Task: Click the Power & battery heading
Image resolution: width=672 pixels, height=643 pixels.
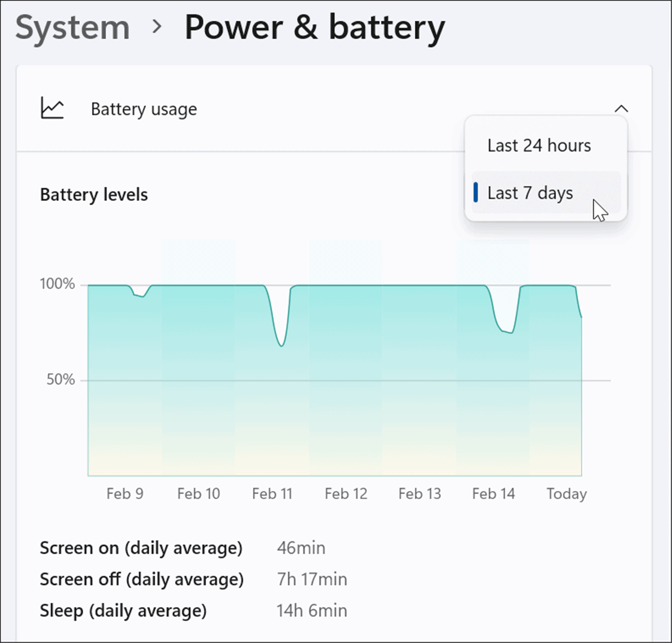Action: 315,28
